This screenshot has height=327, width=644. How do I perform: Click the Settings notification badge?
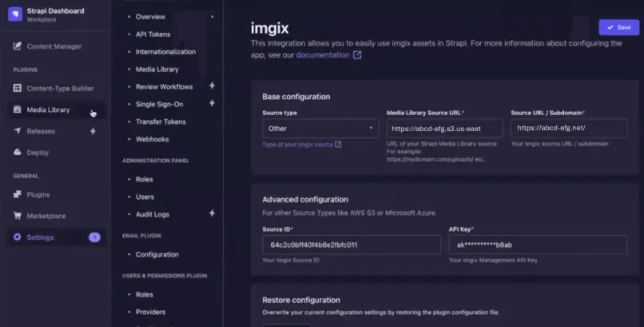pyautogui.click(x=94, y=237)
